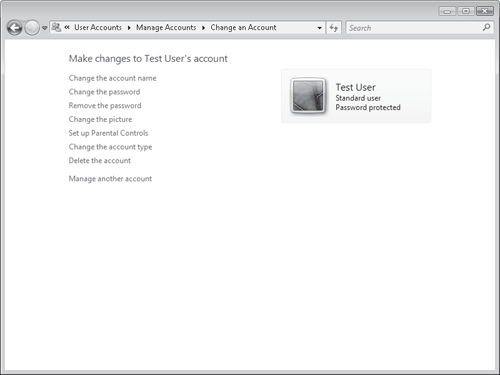This screenshot has height=375, width=500.
Task: Click the Forward navigation arrow button
Action: 32,28
